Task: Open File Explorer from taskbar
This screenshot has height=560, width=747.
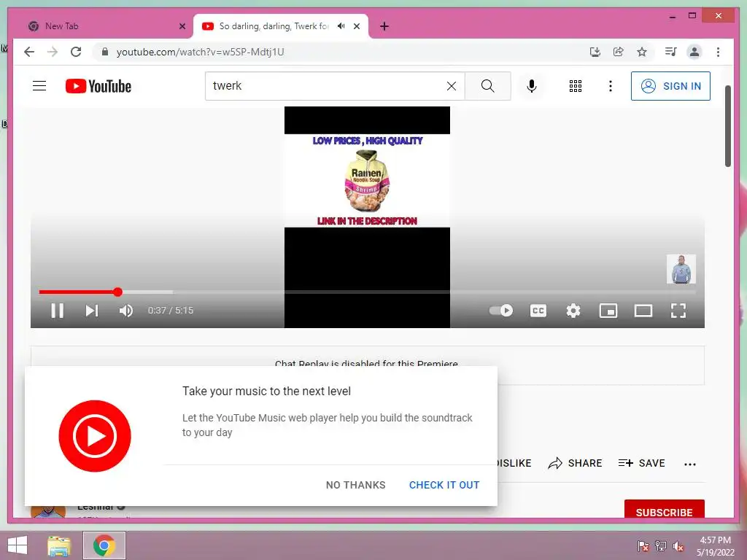Action: 59,545
